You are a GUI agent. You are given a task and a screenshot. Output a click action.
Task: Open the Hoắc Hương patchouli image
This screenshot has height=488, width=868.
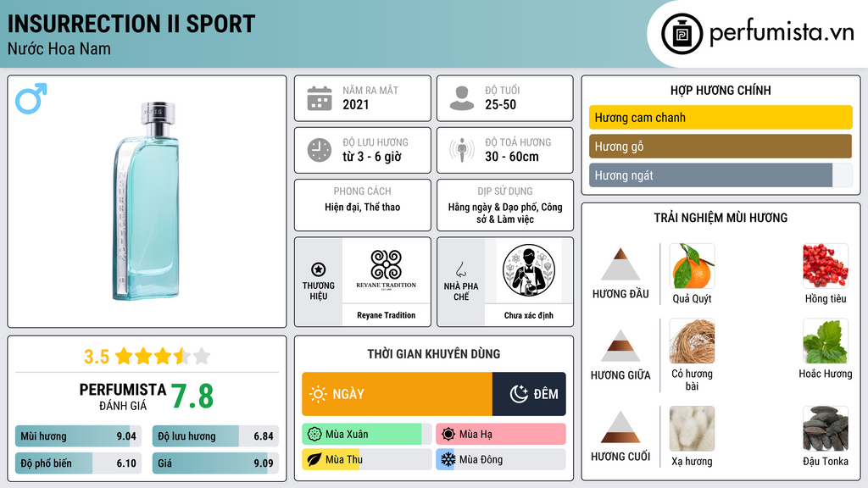click(826, 341)
